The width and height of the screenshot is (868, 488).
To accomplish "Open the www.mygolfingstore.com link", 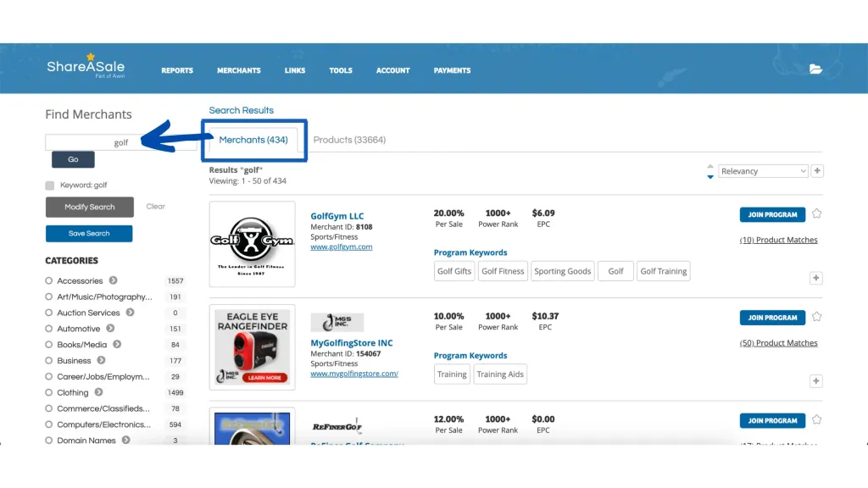I will click(x=354, y=374).
